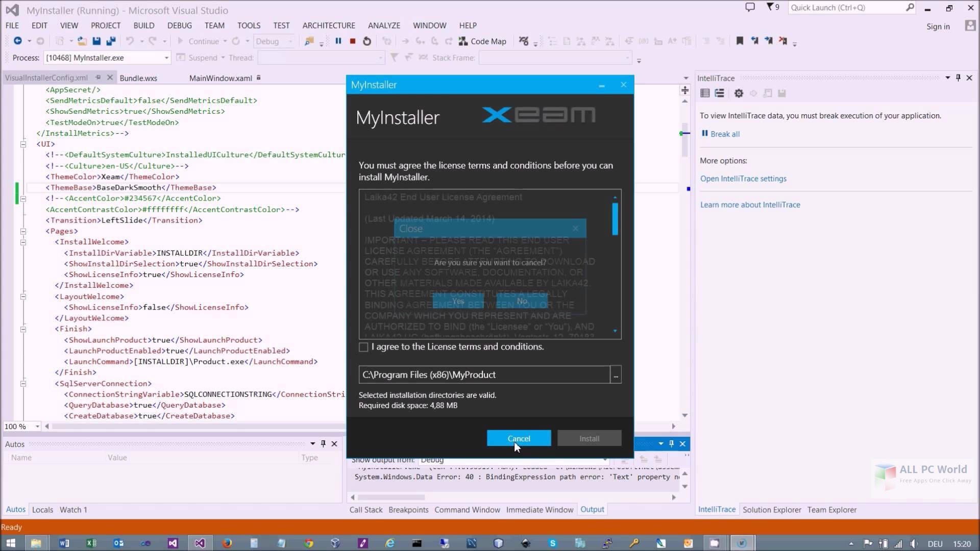Open the editor zoom 100 % dropdown
Viewport: 980px width, 551px height.
tap(22, 427)
